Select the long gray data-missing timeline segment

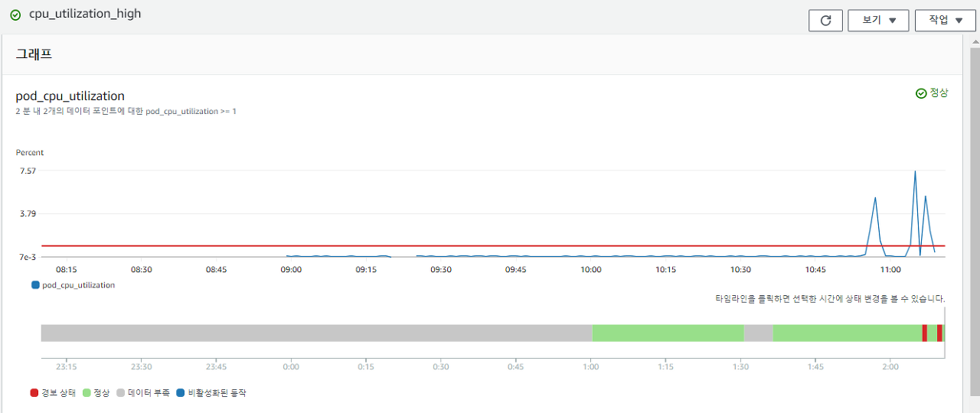(x=316, y=333)
